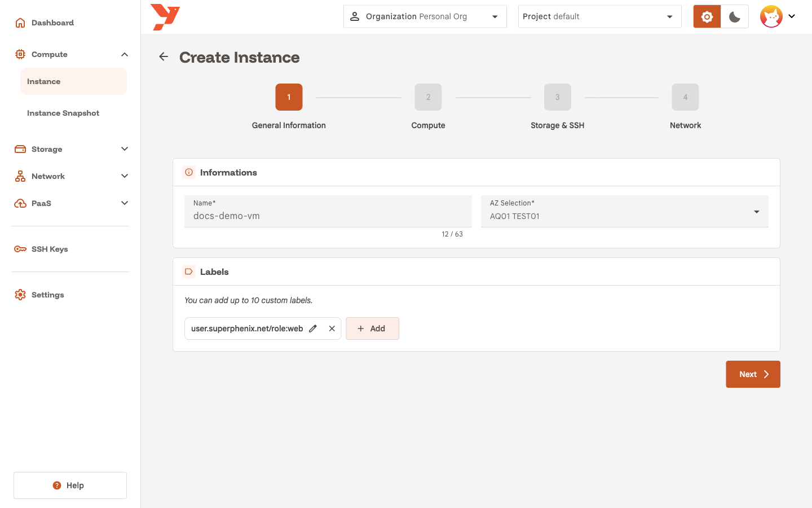Click the orange bird logo

pos(165,17)
